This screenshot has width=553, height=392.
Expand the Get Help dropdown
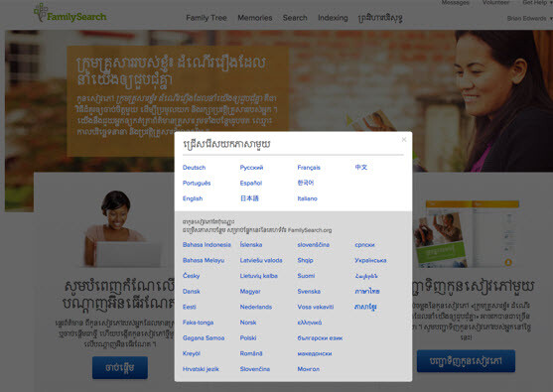(x=537, y=2)
